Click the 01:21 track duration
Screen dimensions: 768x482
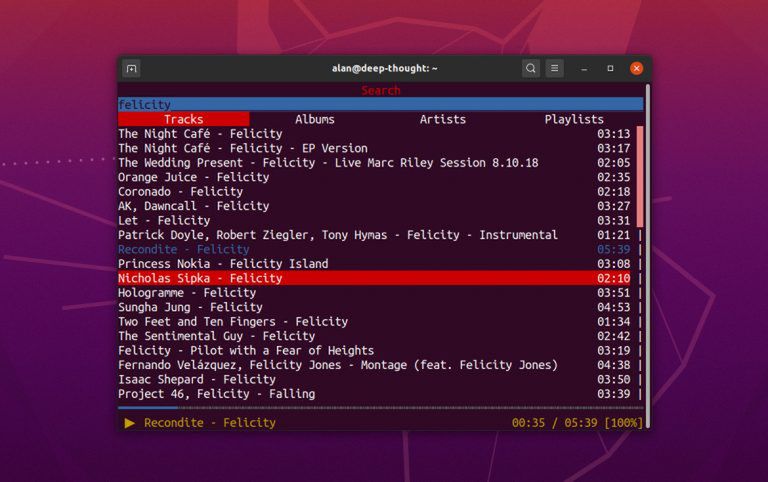(x=614, y=235)
